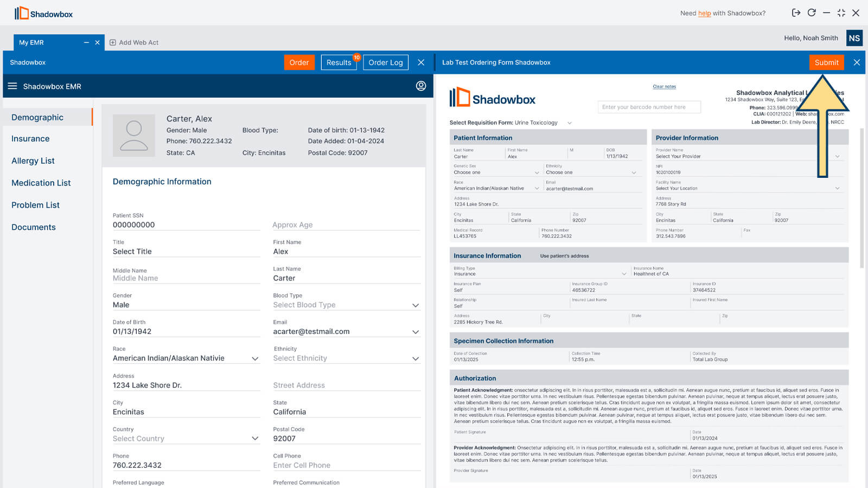Click the Approx Age field
This screenshot has height=488, width=868.
pyautogui.click(x=347, y=224)
